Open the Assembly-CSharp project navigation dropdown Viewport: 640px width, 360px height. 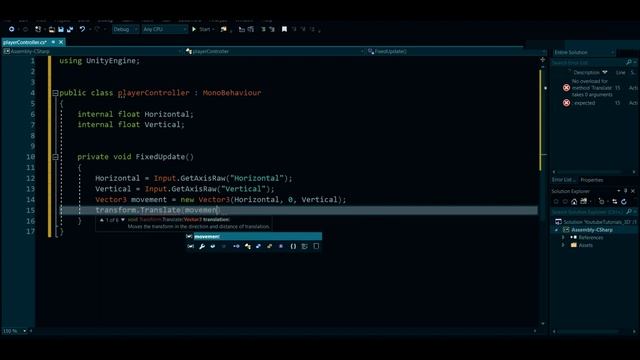click(92, 51)
